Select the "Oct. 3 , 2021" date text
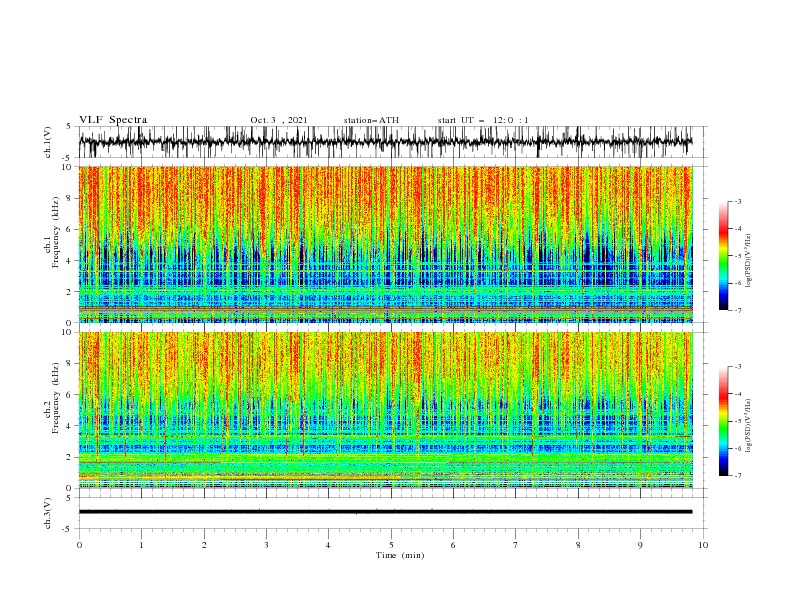 pos(279,120)
